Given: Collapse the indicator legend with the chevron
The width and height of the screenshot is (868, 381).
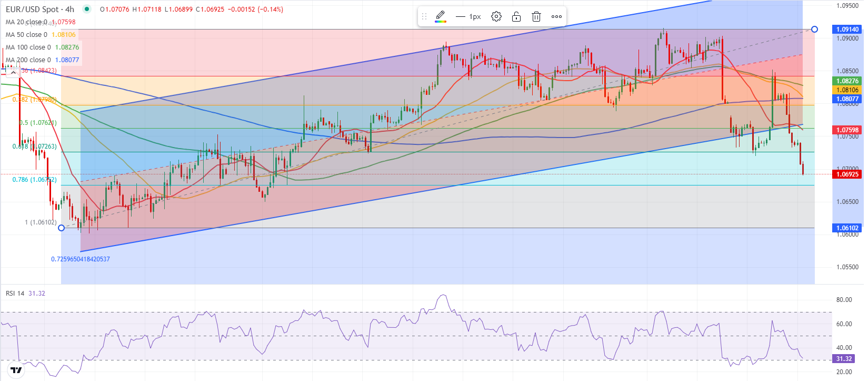Looking at the screenshot, I should tap(14, 73).
